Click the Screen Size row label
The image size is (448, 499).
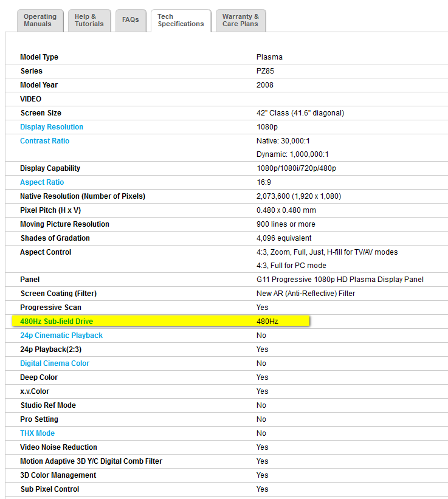pyautogui.click(x=41, y=113)
